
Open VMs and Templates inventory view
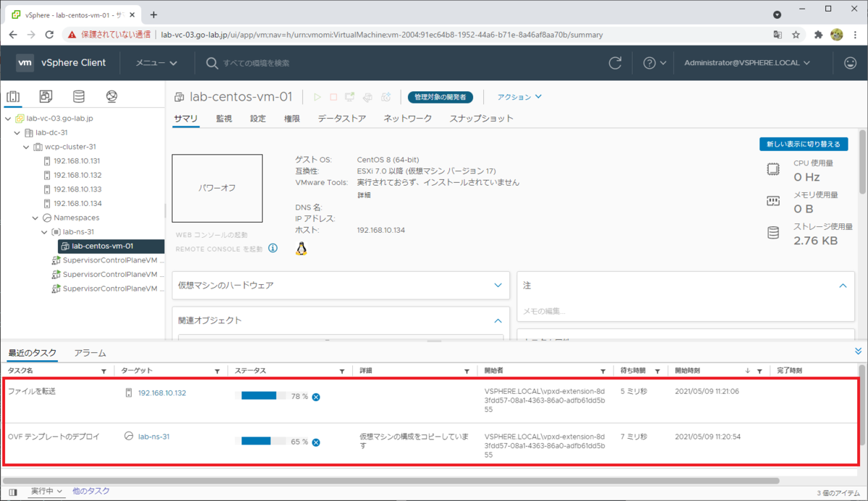point(46,96)
